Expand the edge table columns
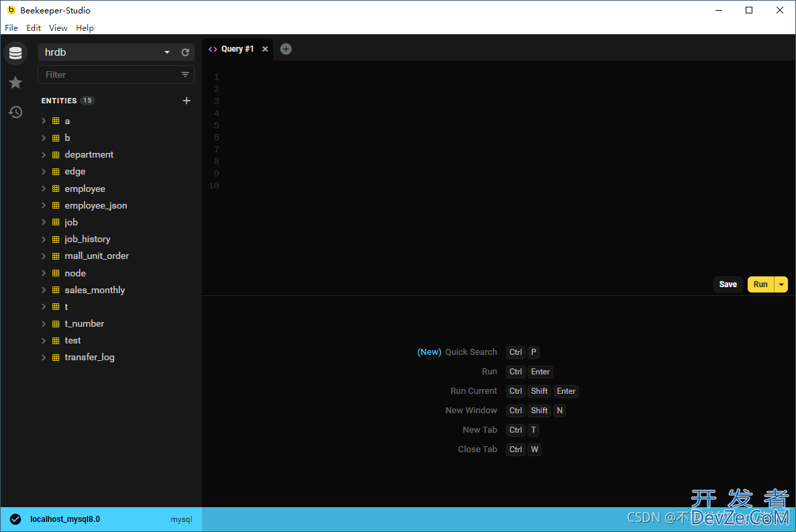 click(44, 172)
